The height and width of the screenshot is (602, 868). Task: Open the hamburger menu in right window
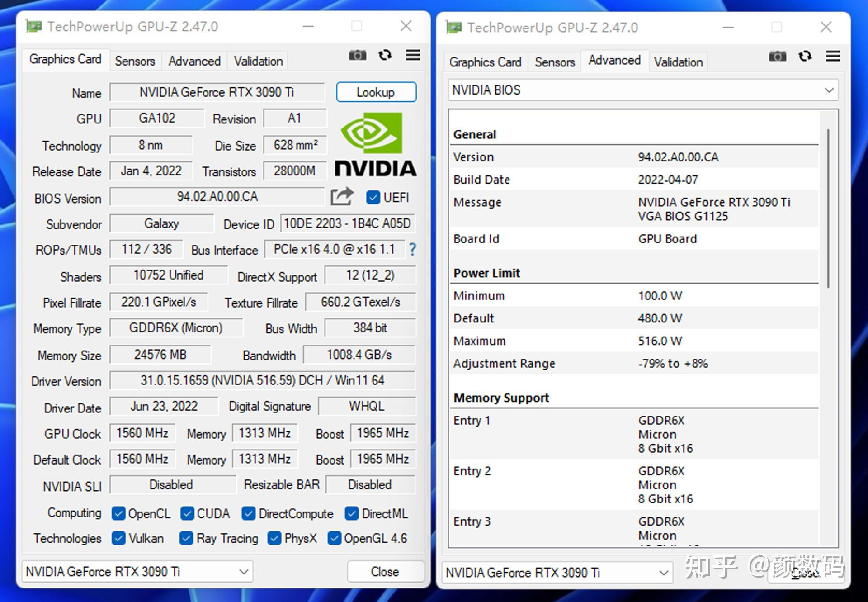click(x=833, y=56)
